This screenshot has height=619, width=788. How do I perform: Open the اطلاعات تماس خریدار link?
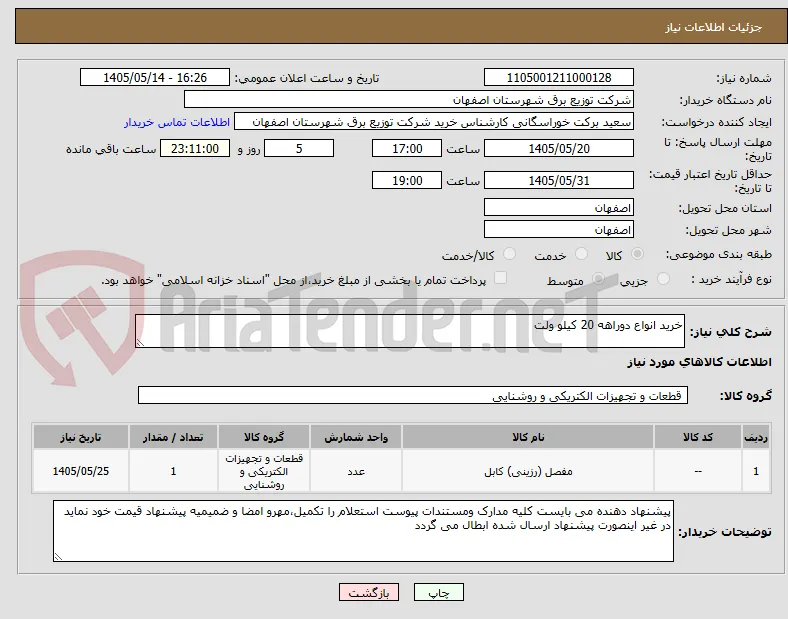click(177, 122)
